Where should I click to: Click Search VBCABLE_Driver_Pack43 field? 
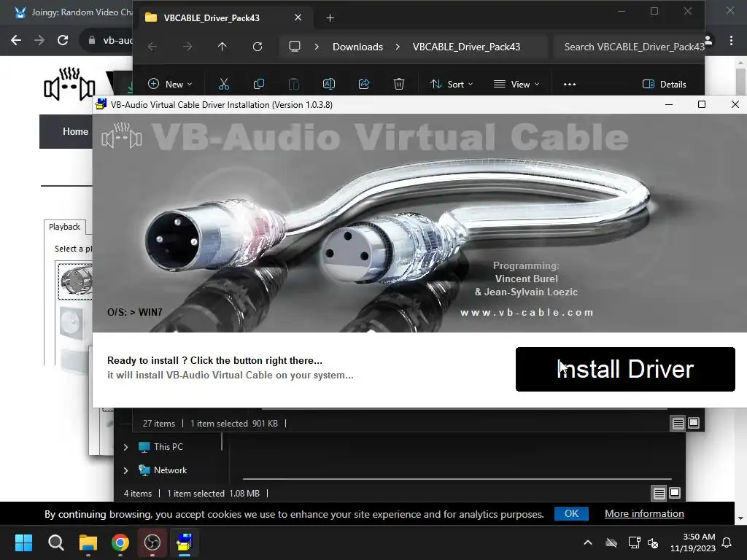click(x=629, y=47)
